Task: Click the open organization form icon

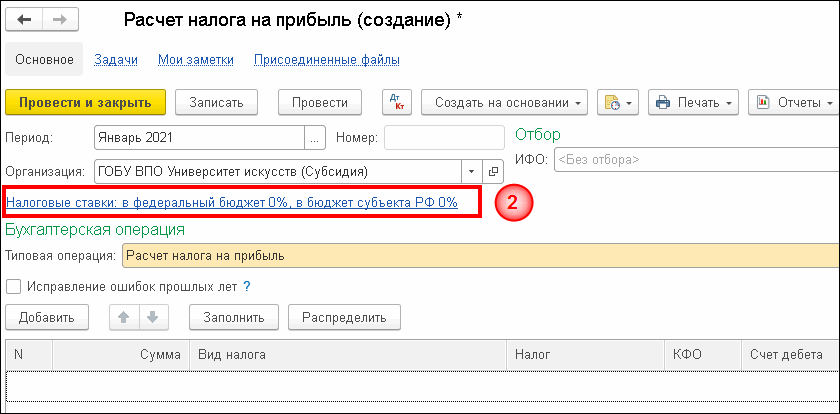Action: [493, 170]
